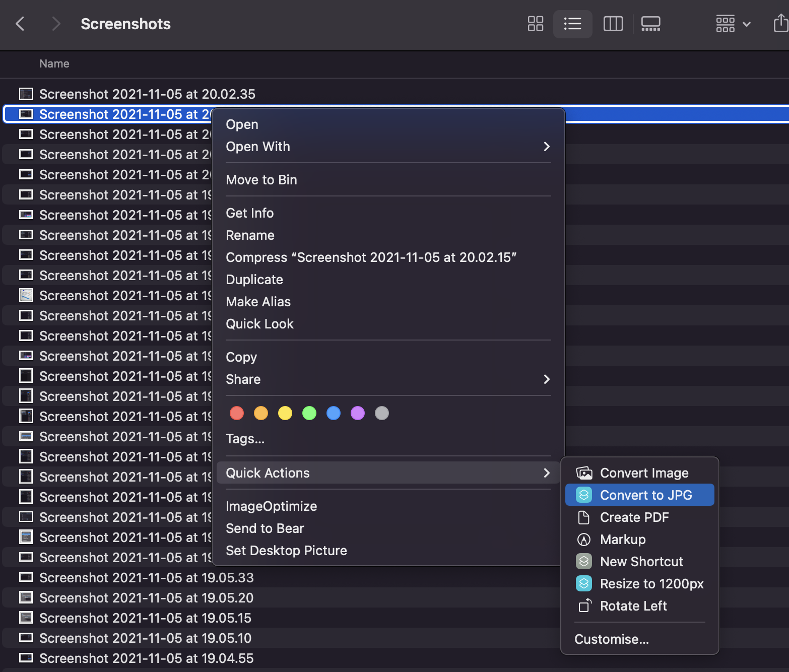Image resolution: width=789 pixels, height=672 pixels.
Task: Go back using the back arrow
Action: pos(20,24)
